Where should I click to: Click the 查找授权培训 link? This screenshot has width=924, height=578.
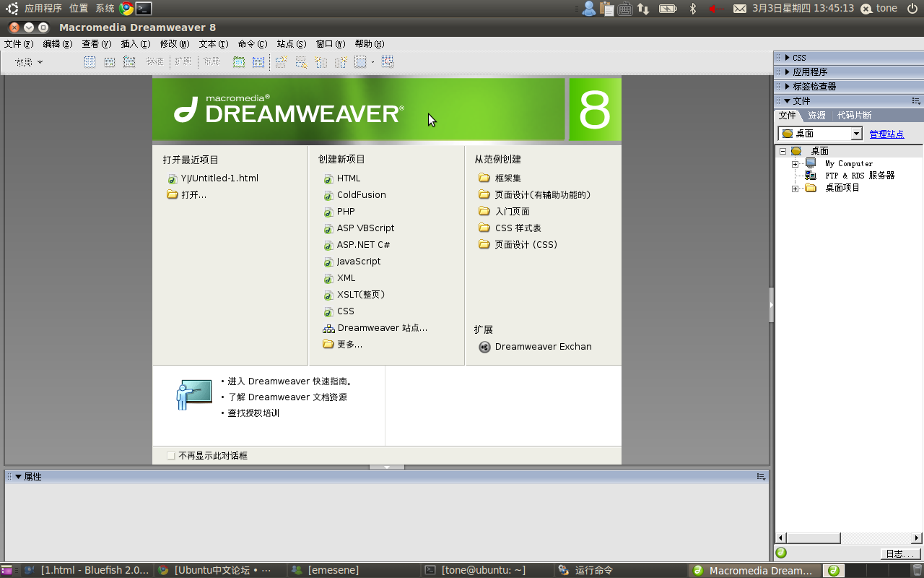click(x=253, y=413)
